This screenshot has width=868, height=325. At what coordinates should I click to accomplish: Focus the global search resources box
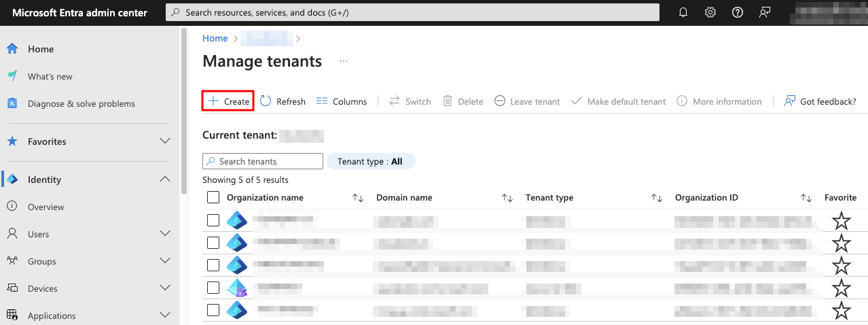tap(413, 12)
